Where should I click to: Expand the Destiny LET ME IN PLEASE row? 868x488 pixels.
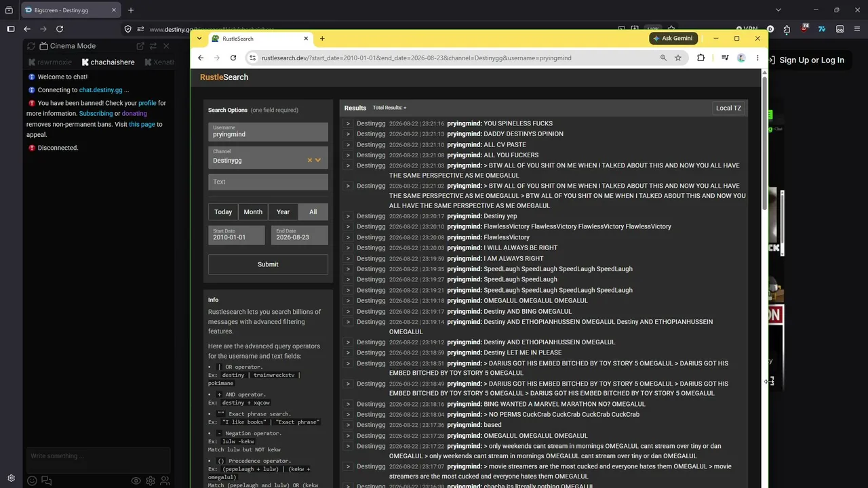click(x=348, y=352)
